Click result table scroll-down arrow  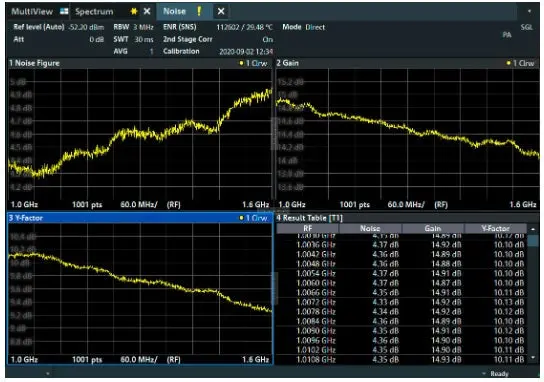533,357
